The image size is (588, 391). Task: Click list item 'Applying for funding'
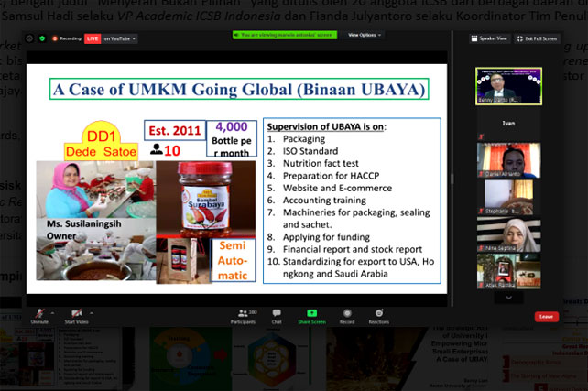click(327, 237)
